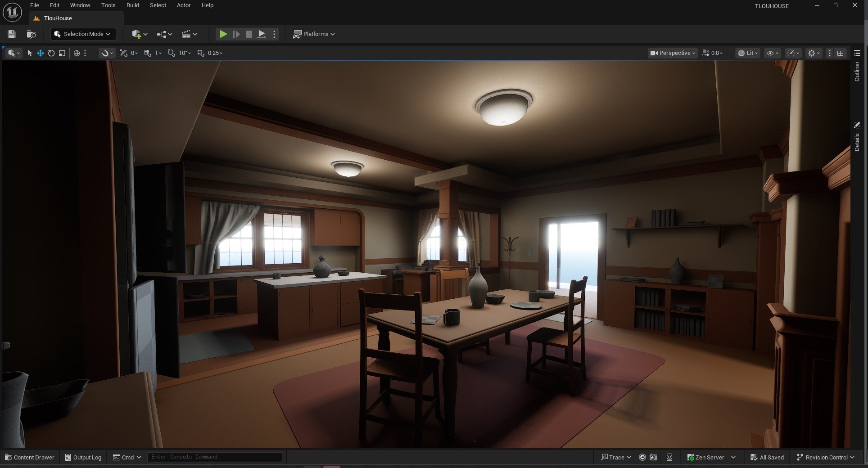Open the Actor menu

click(184, 5)
